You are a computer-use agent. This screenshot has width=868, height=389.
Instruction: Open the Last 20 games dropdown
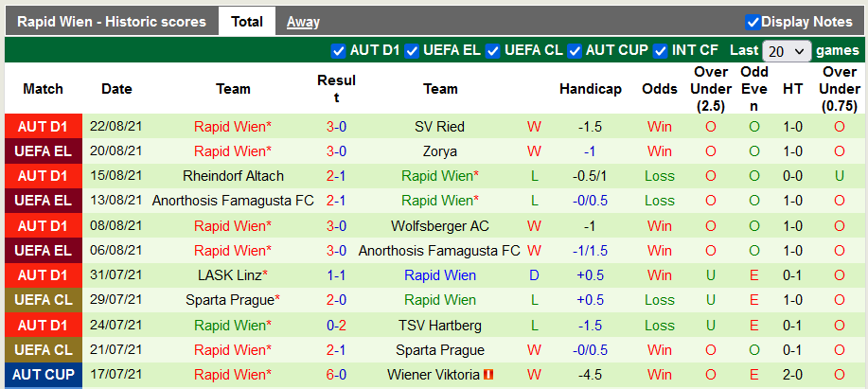788,51
